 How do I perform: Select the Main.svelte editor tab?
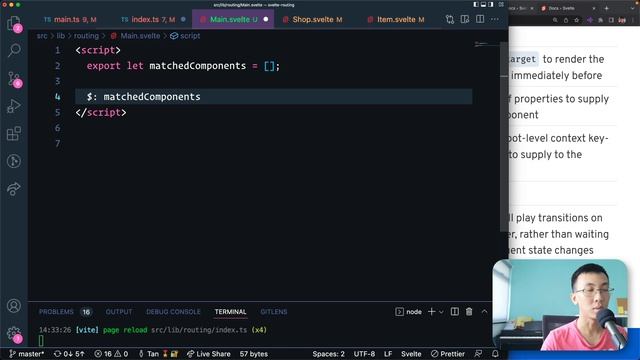[x=233, y=20]
